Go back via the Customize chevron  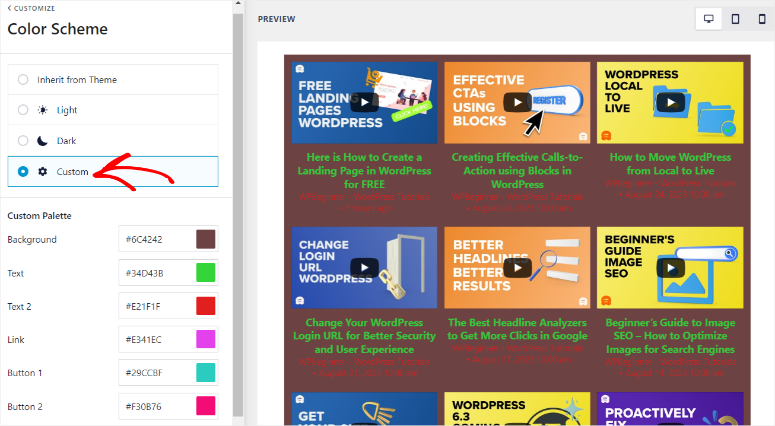(9, 8)
